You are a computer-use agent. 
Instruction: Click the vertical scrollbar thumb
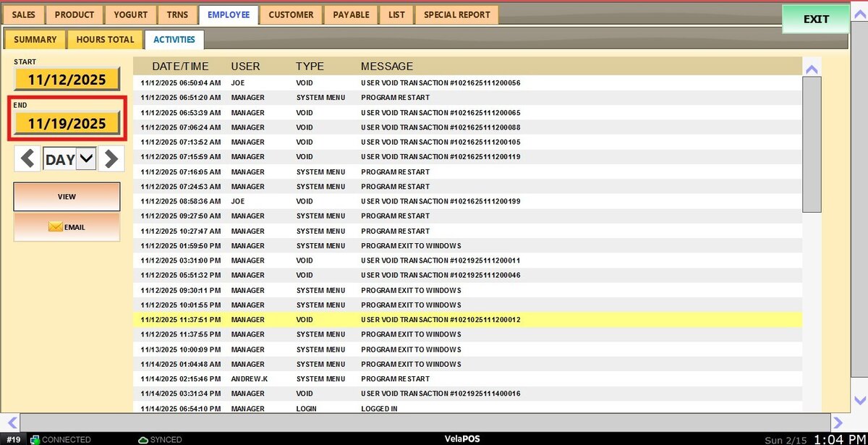812,144
